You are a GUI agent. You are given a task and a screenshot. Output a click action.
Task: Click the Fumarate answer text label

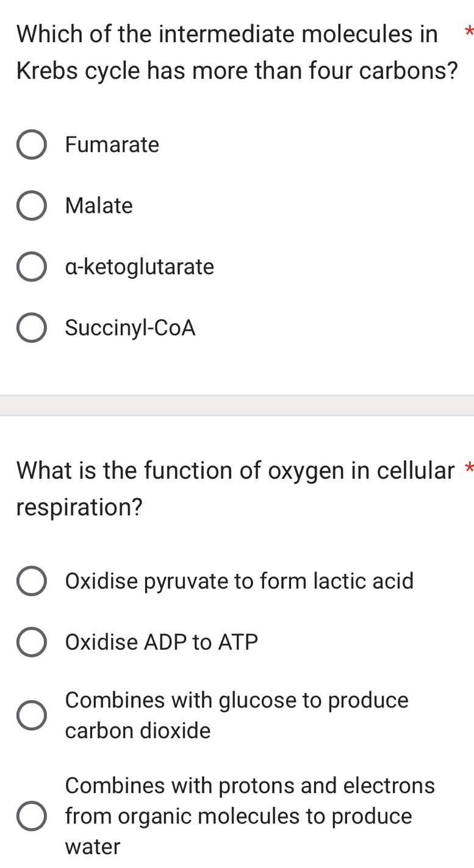click(112, 145)
